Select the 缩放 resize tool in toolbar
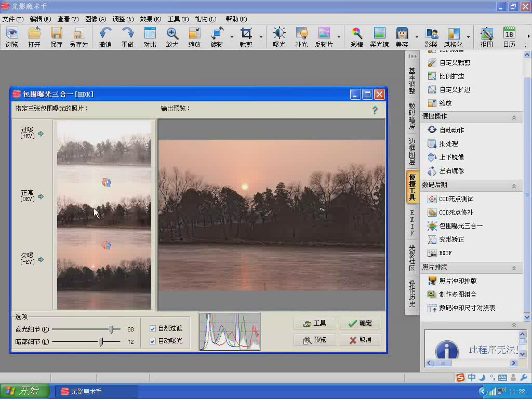This screenshot has height=399, width=532. (x=194, y=37)
